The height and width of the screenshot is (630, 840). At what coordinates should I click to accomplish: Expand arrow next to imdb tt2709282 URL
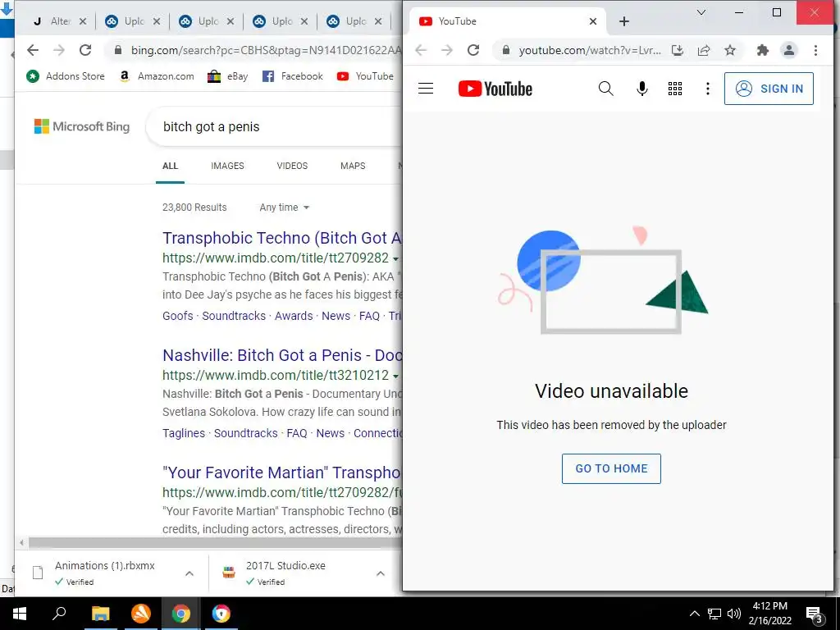point(395,258)
